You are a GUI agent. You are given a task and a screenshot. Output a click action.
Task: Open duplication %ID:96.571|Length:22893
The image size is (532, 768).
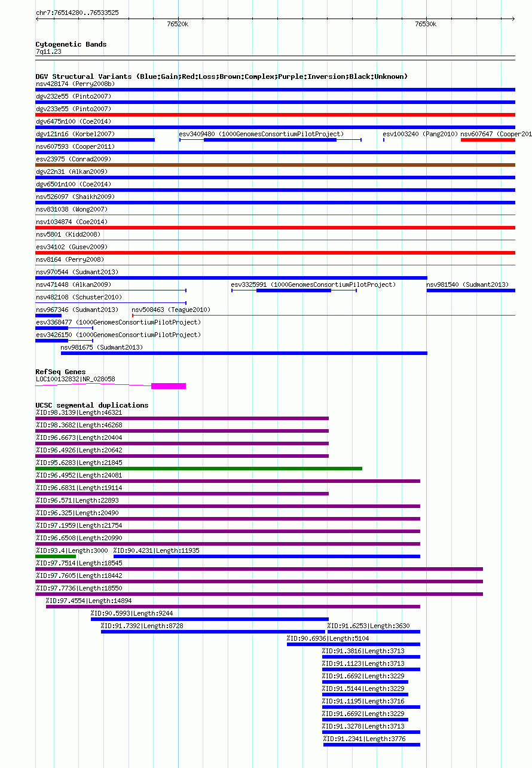tap(77, 500)
